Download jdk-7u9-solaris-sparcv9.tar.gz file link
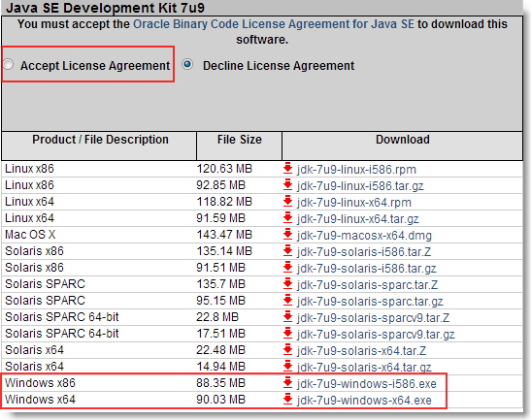This screenshot has height=420, width=531. [376, 335]
